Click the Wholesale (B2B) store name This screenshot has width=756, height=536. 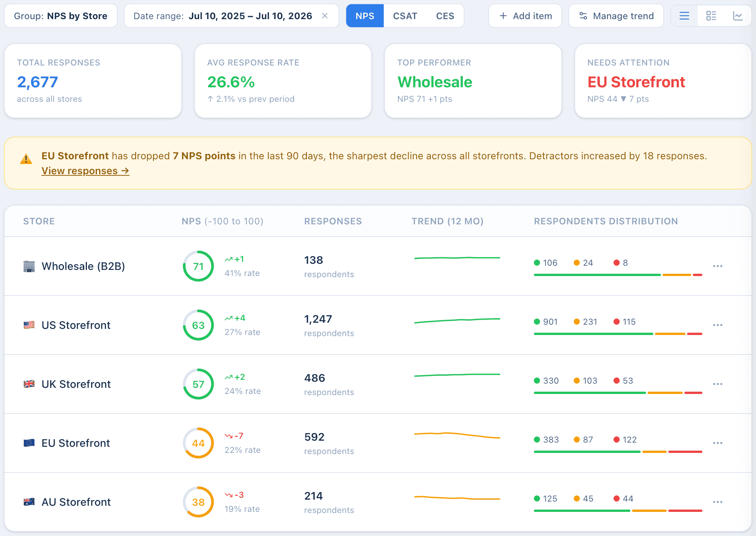(83, 266)
